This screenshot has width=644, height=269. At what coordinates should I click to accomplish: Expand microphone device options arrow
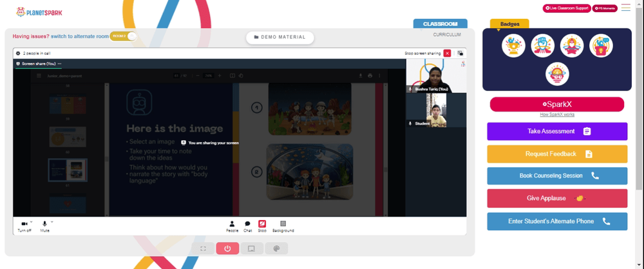[52, 222]
